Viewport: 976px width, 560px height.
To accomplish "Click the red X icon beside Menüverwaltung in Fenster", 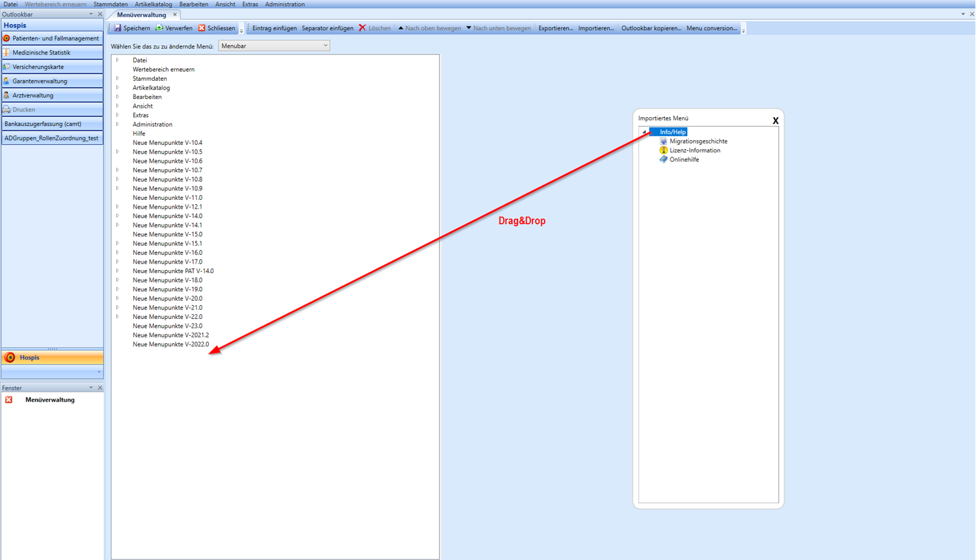I will tap(9, 400).
